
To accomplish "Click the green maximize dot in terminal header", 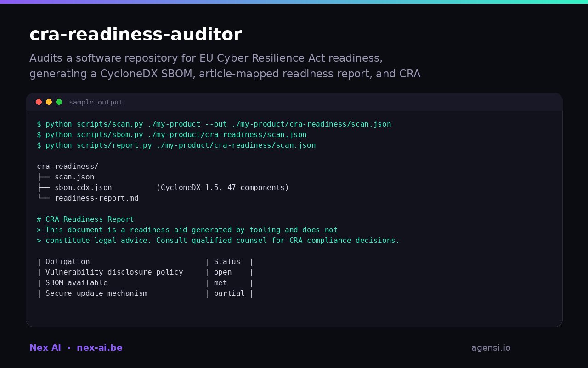I will [59, 102].
